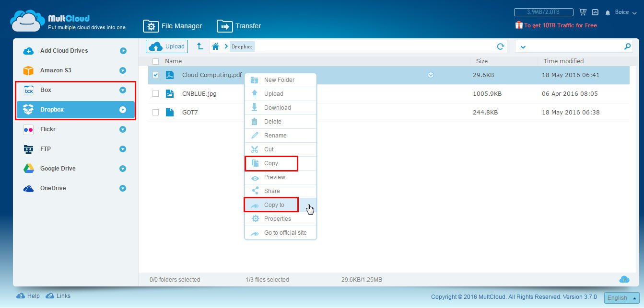644x308 pixels.
Task: Choose Download from context menu
Action: pos(281,108)
